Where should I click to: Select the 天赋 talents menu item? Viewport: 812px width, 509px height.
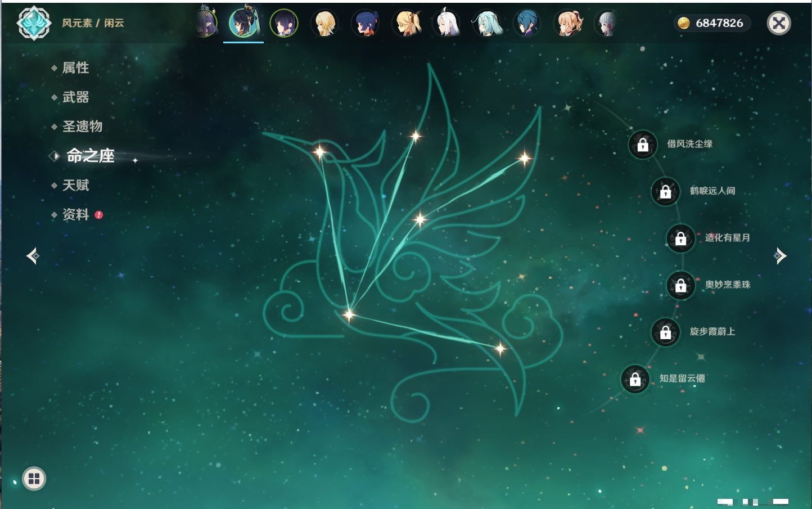(75, 185)
